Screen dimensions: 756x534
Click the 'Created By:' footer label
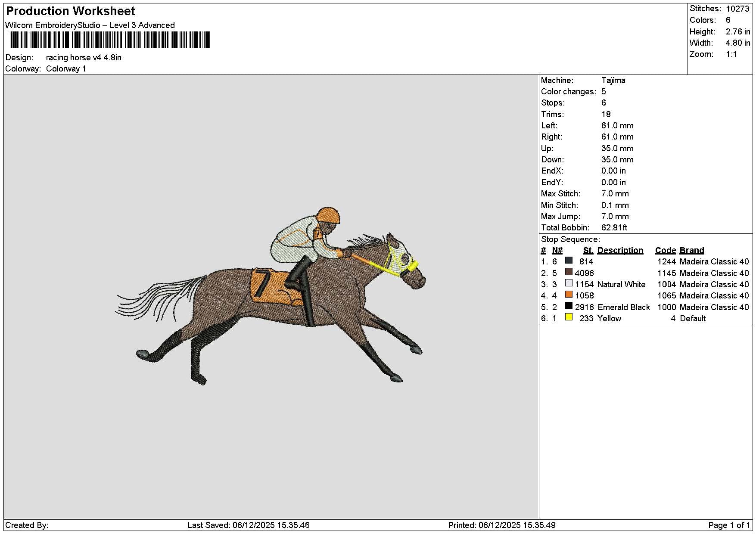point(27,525)
